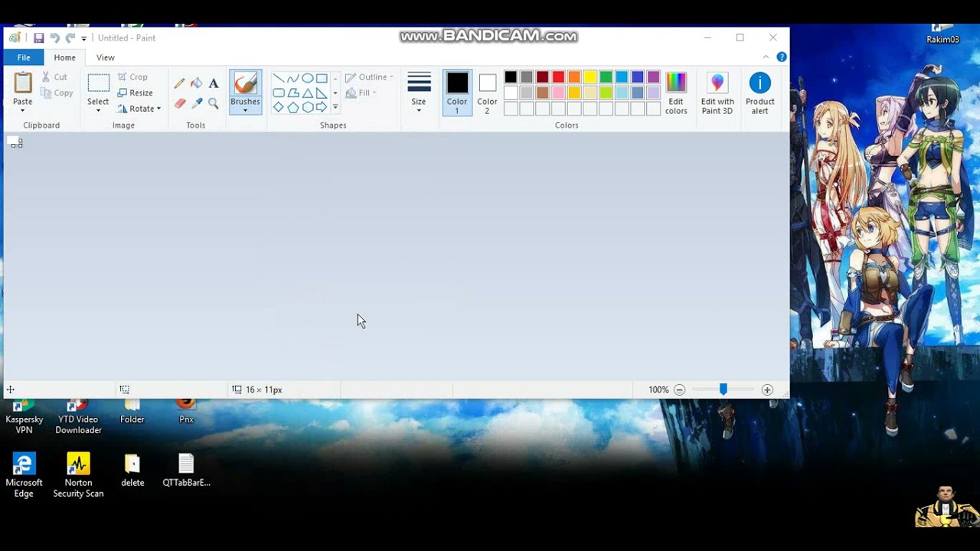Click the Redo arrow in title bar
Image resolution: width=980 pixels, height=551 pixels.
pos(70,37)
